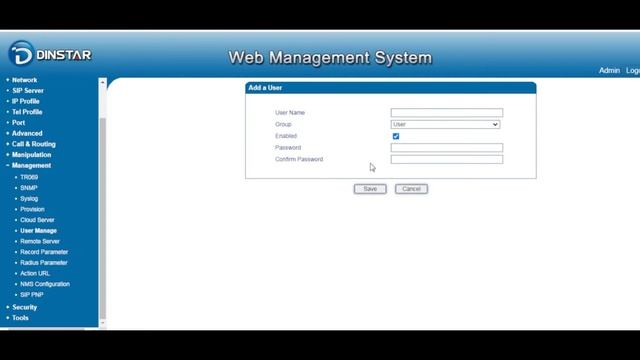Expand the Tel Profile menu
This screenshot has height=360, width=640.
click(x=27, y=112)
